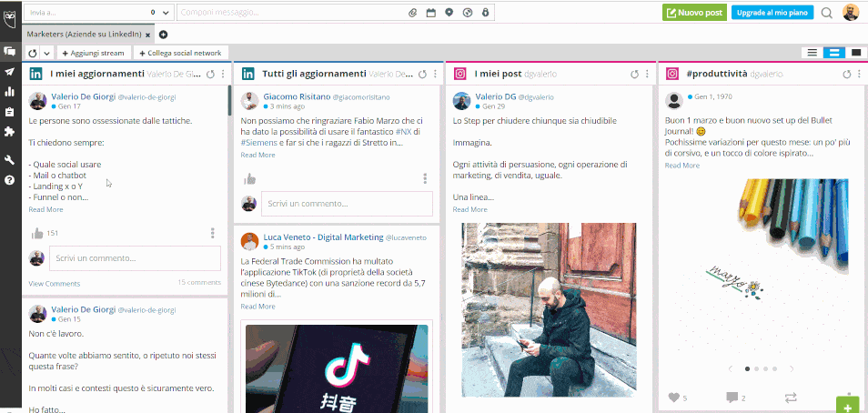Open the profile avatar menu
Screen dimensions: 868x413
point(851,12)
